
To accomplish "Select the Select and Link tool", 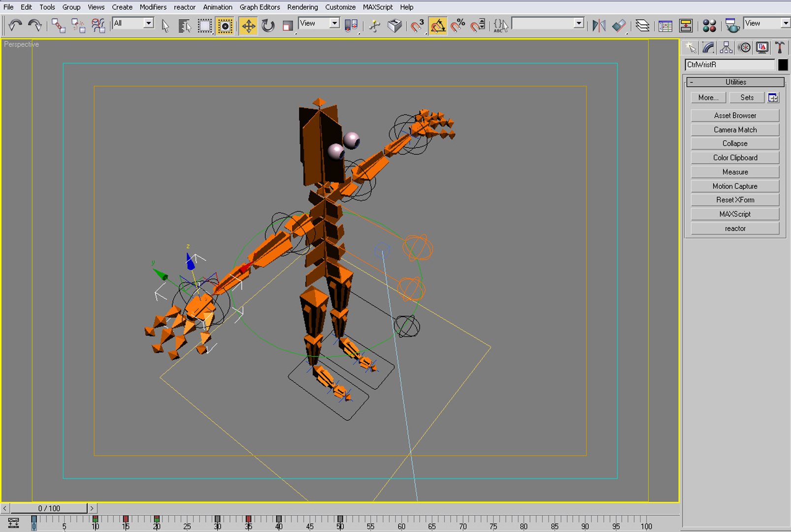I will coord(58,25).
